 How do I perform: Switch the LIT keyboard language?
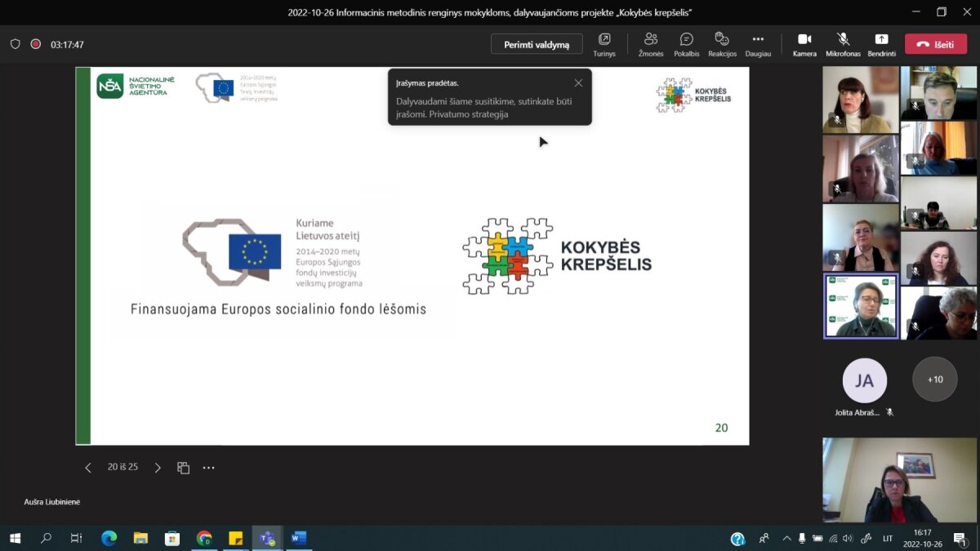(x=888, y=539)
